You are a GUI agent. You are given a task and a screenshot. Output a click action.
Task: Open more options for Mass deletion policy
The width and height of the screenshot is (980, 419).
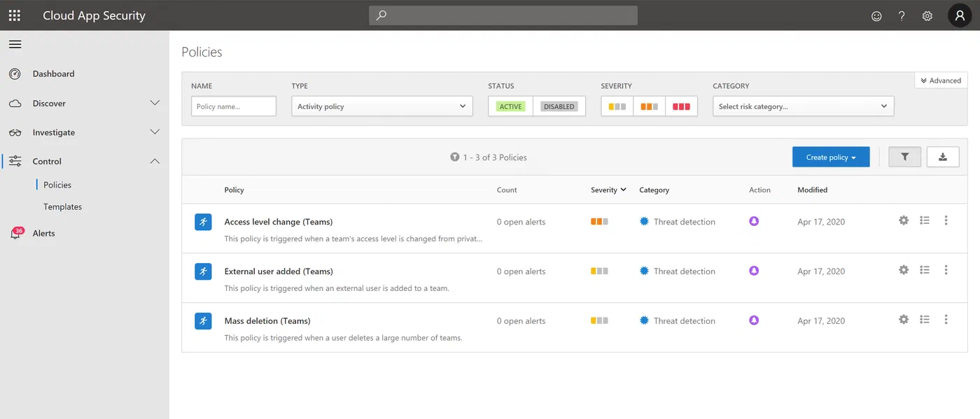coord(946,320)
